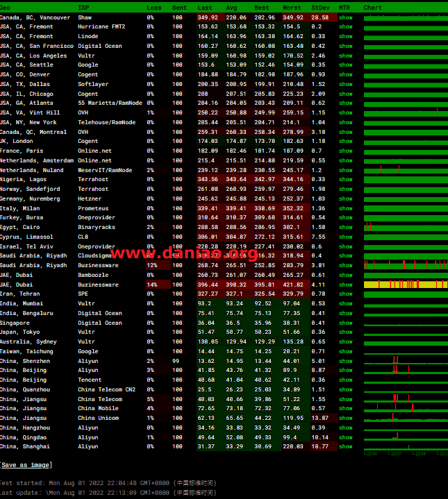Image resolution: width=448 pixels, height=499 pixels.
Task: Open show for Cairo Binaryracks row
Action: click(x=345, y=227)
